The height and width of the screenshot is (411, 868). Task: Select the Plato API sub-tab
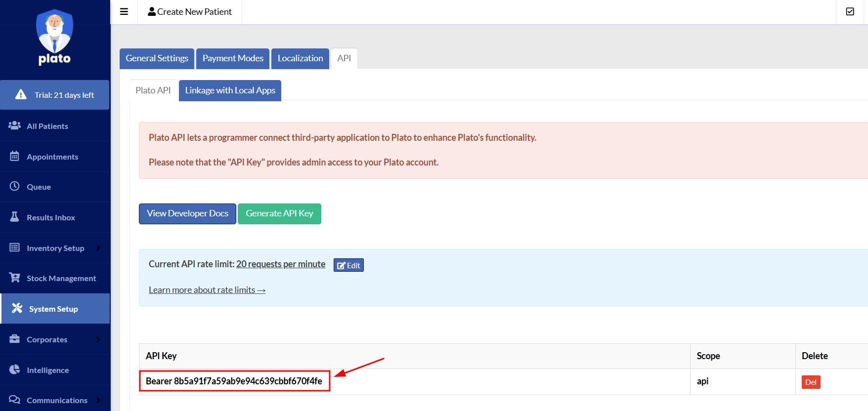click(153, 90)
